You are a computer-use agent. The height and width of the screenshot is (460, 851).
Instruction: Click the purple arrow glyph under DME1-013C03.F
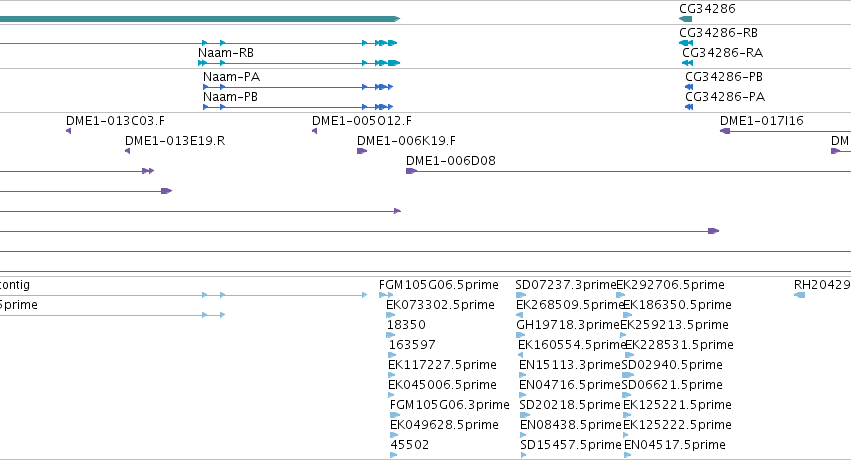pyautogui.click(x=68, y=131)
